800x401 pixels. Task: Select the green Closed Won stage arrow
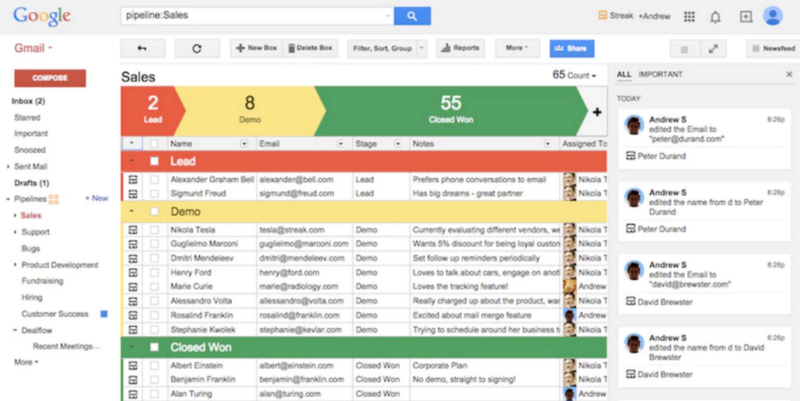450,110
